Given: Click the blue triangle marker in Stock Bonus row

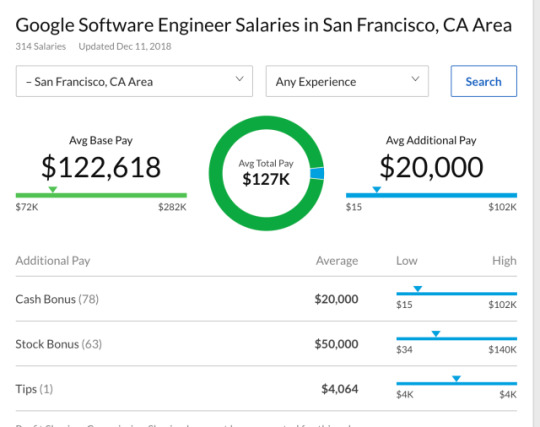Looking at the screenshot, I should (x=436, y=333).
